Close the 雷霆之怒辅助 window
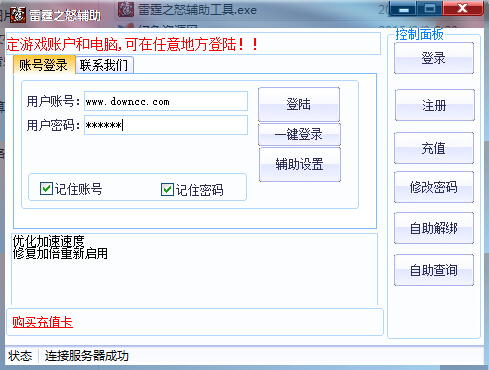This screenshot has height=370, width=489. coord(463,8)
